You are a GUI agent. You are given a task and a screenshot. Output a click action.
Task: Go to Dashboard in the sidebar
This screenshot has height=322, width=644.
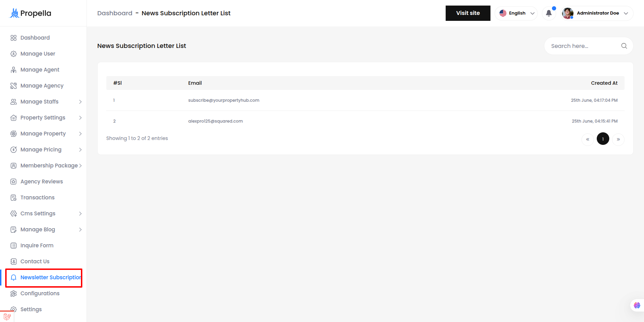point(35,38)
